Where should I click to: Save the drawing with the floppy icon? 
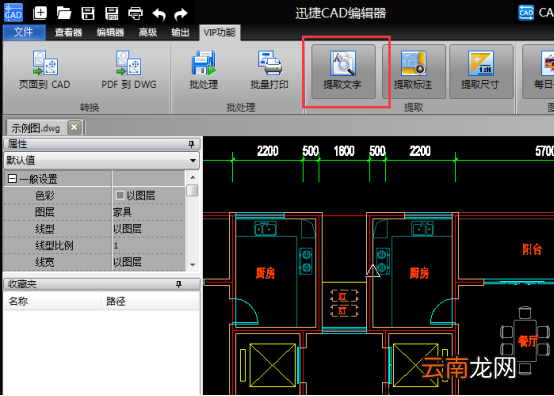[x=88, y=13]
